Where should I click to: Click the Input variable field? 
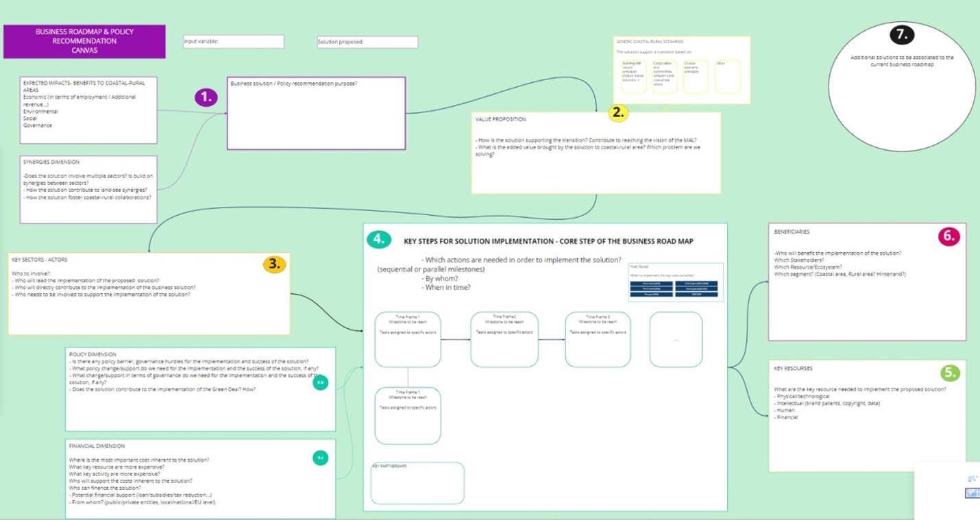[233, 42]
